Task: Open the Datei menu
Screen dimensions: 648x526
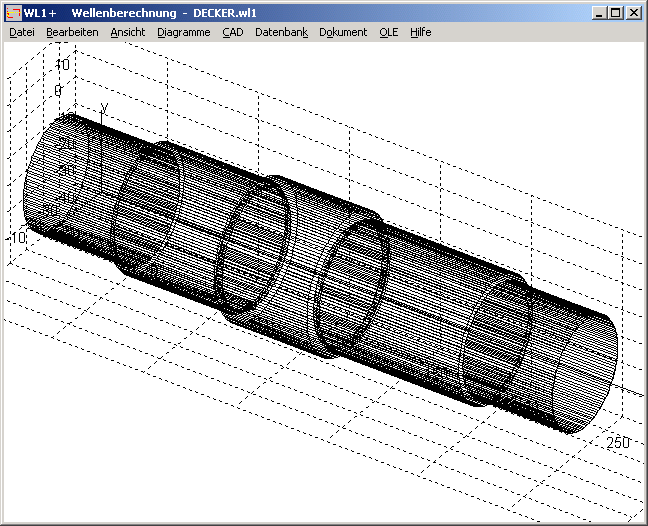Action: click(x=21, y=32)
